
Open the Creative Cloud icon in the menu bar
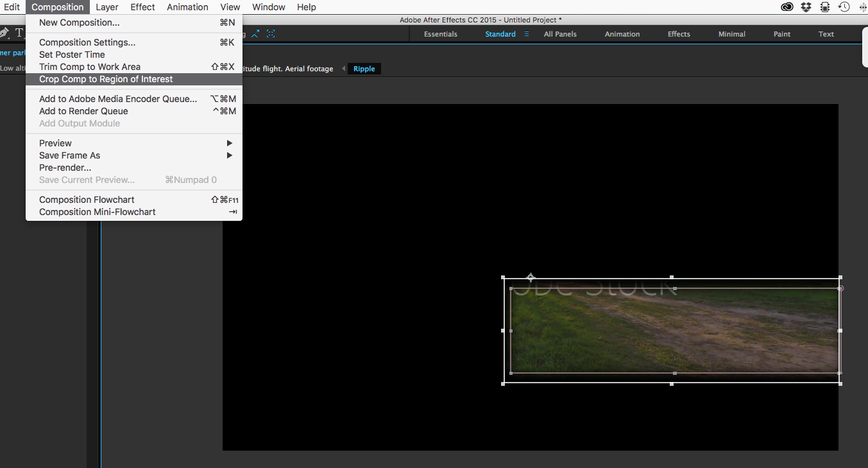click(x=787, y=6)
